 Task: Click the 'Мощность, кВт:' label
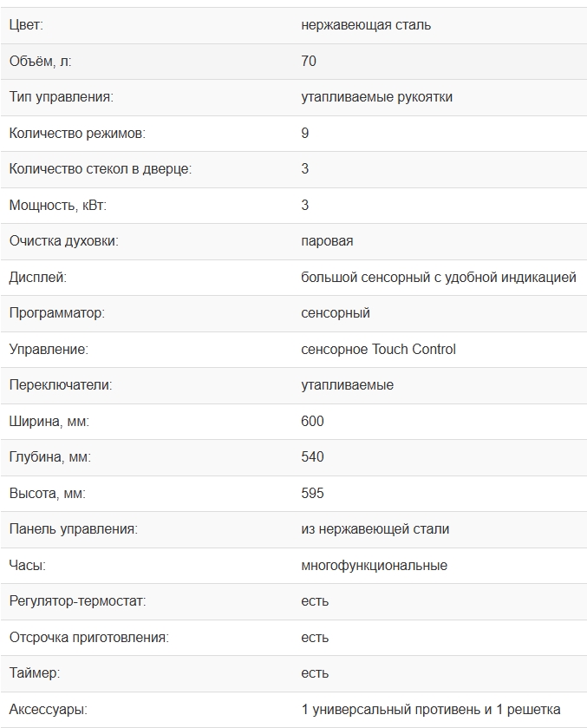58,206
